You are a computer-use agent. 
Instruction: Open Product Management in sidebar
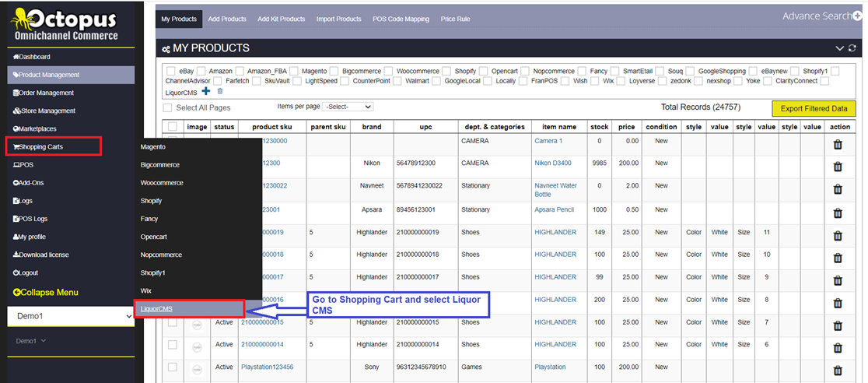(71, 75)
